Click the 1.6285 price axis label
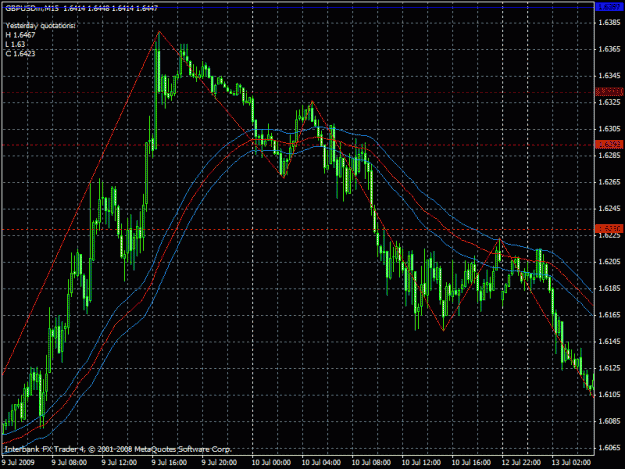625x469 pixels. [x=609, y=155]
